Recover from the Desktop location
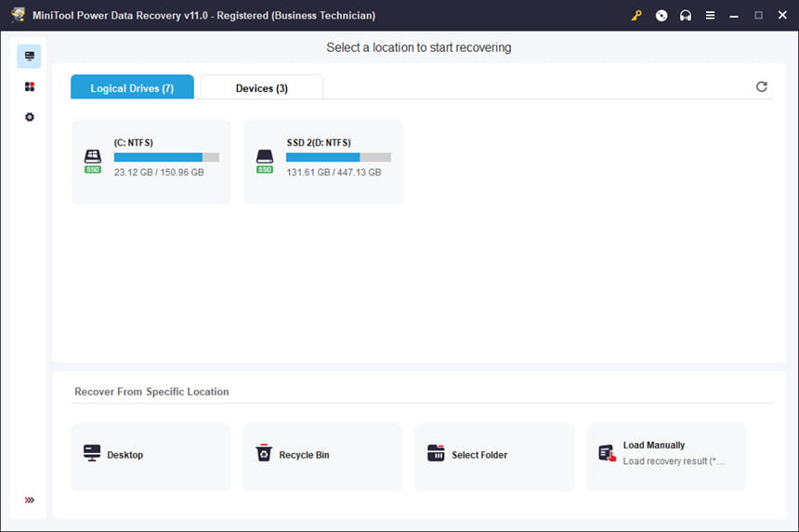799x532 pixels. click(x=151, y=457)
